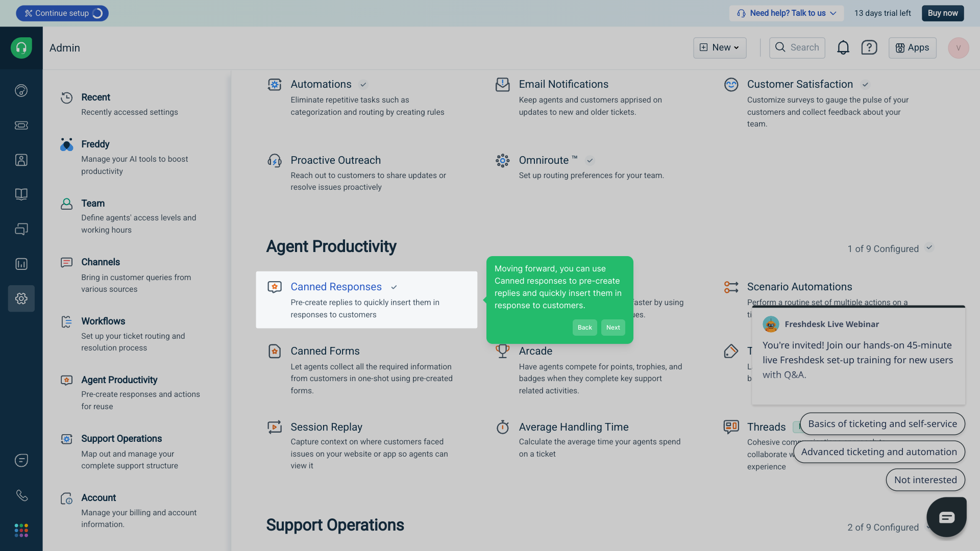Screen dimensions: 980x551
Task: Click the Phone icon in sidebar
Action: 21,495
